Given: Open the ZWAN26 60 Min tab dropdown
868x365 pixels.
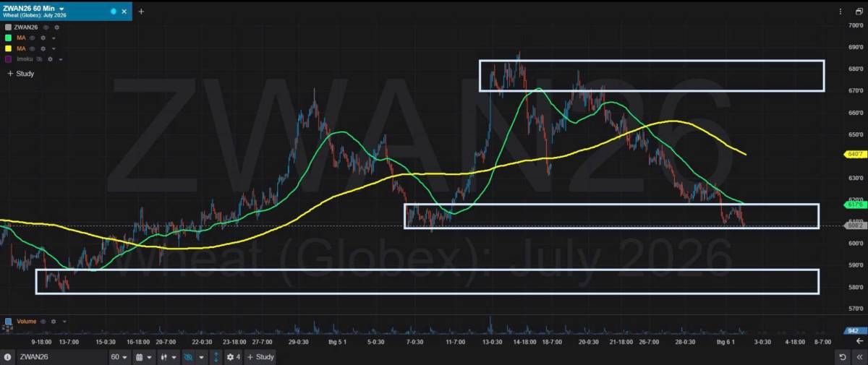Looking at the screenshot, I should click(61, 8).
